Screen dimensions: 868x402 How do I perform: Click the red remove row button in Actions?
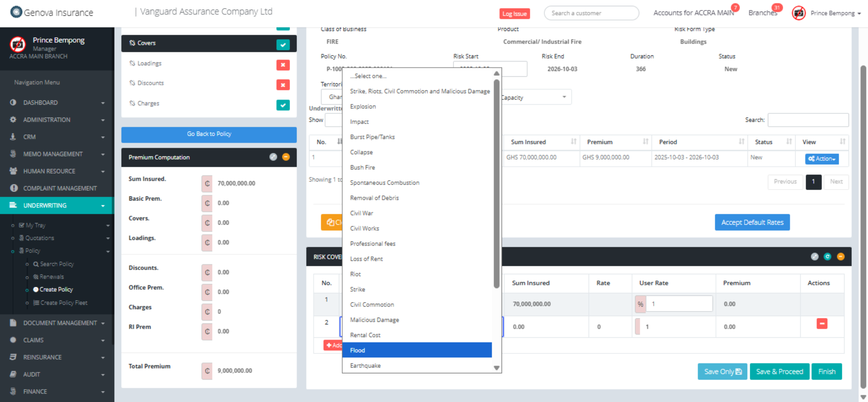pyautogui.click(x=822, y=324)
